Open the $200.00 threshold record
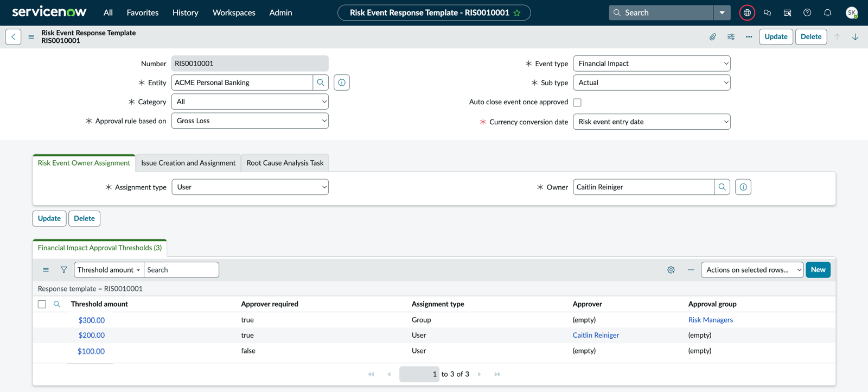868x392 pixels. coord(91,335)
